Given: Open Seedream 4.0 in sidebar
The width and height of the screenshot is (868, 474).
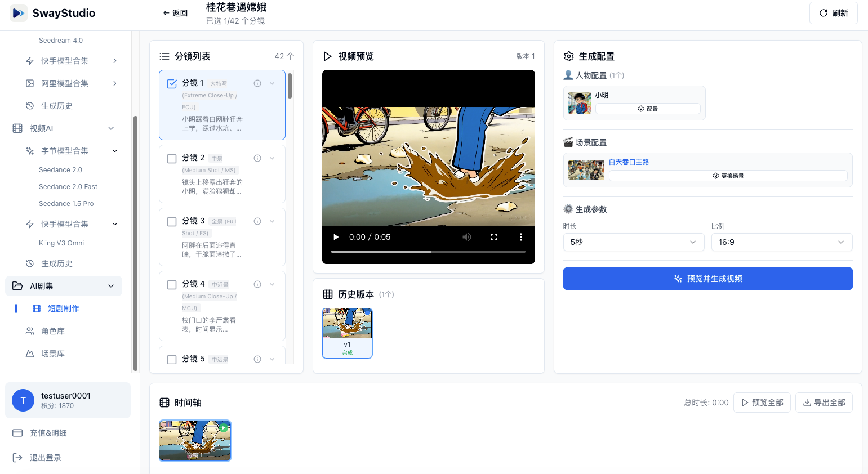Looking at the screenshot, I should click(x=61, y=41).
